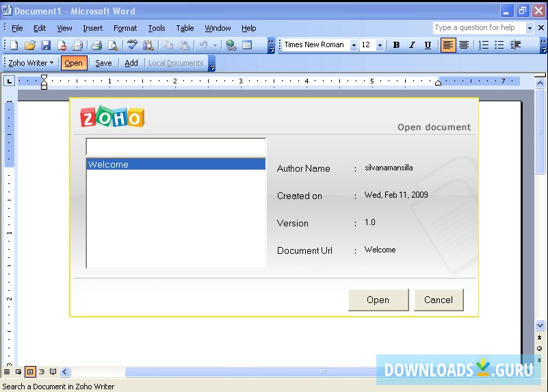Click the Open button in dialog

[378, 300]
